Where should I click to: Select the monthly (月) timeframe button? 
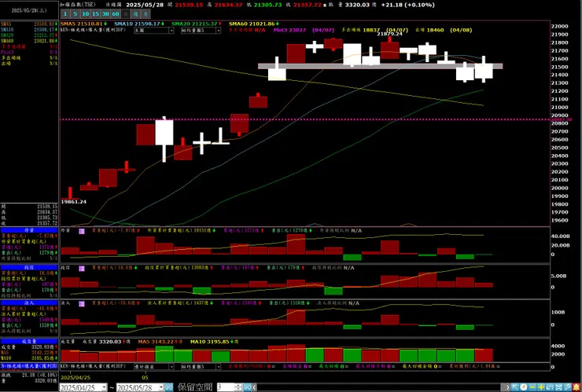pyautogui.click(x=145, y=14)
